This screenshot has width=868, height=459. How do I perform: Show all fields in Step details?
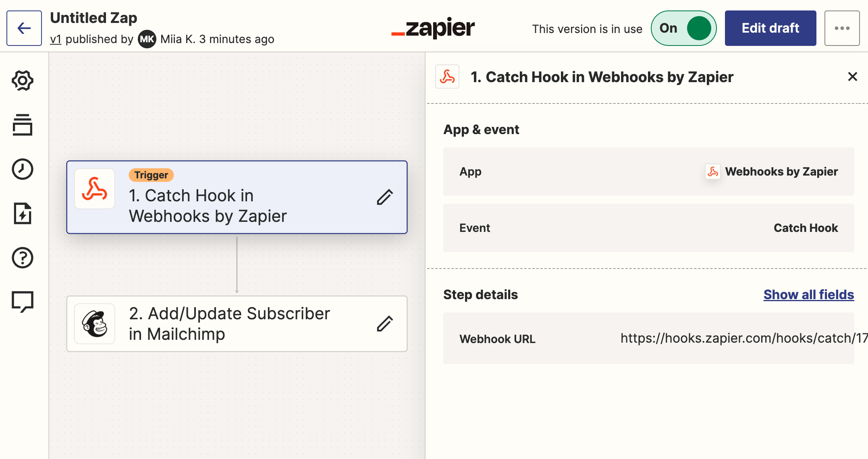click(x=808, y=294)
